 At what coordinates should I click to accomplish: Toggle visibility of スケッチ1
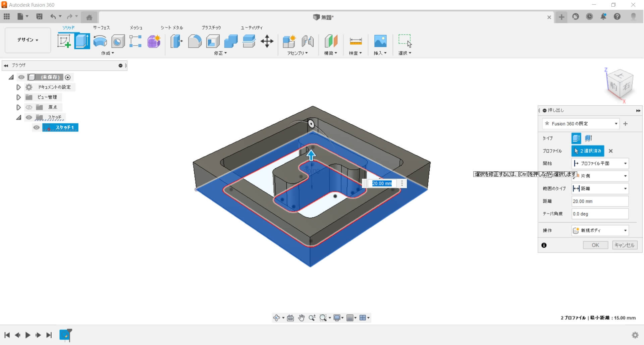tap(37, 127)
